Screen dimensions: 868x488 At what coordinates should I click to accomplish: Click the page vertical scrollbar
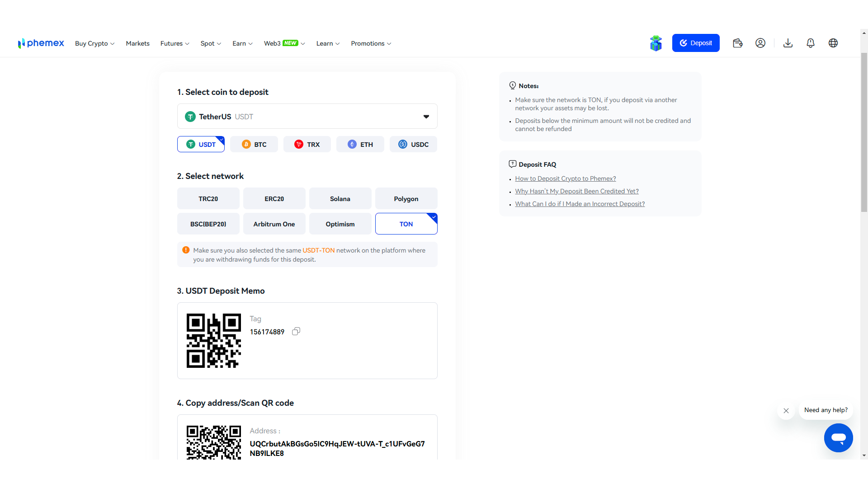point(864,132)
